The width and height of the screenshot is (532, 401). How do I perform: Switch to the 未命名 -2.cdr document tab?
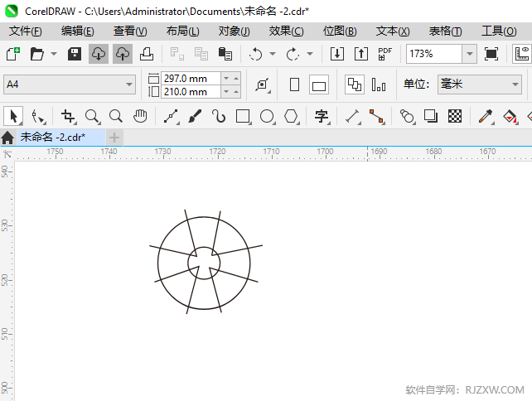click(61, 137)
